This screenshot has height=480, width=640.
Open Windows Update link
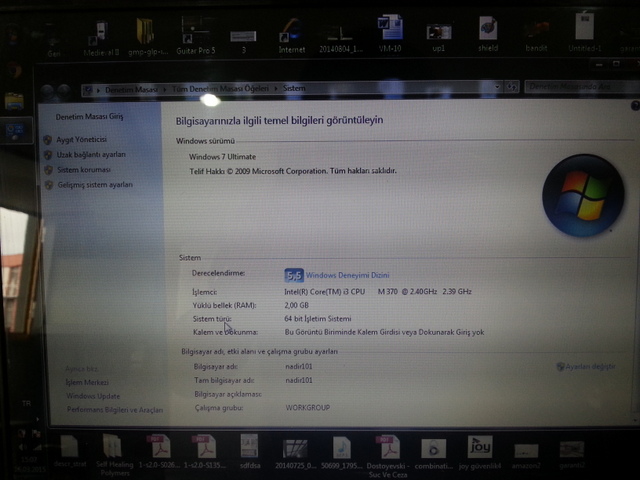click(93, 396)
